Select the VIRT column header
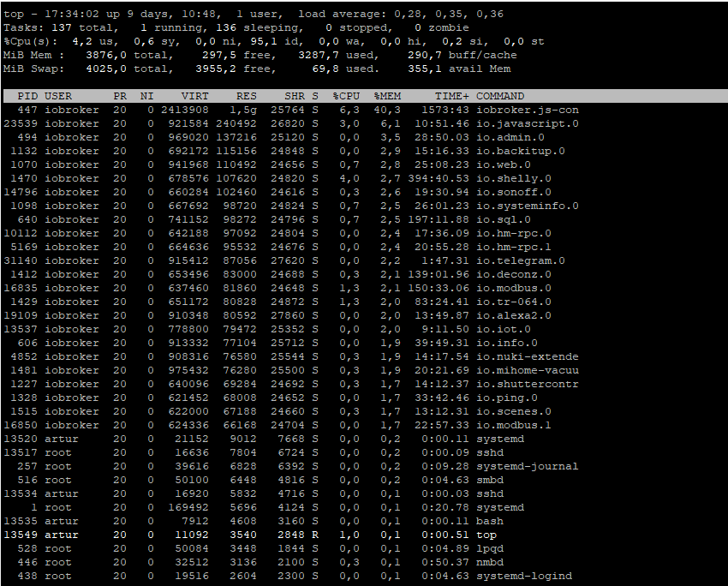The height and width of the screenshot is (586, 728). pyautogui.click(x=195, y=96)
